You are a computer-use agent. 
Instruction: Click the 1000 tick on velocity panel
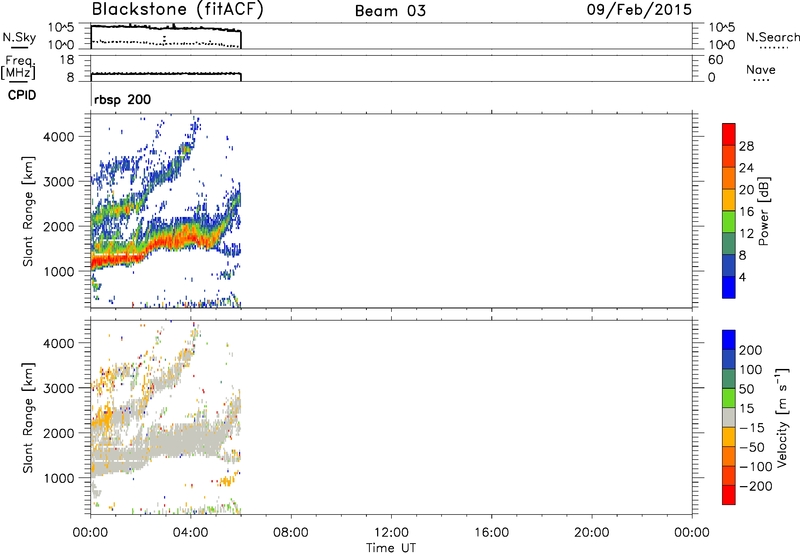[59, 478]
